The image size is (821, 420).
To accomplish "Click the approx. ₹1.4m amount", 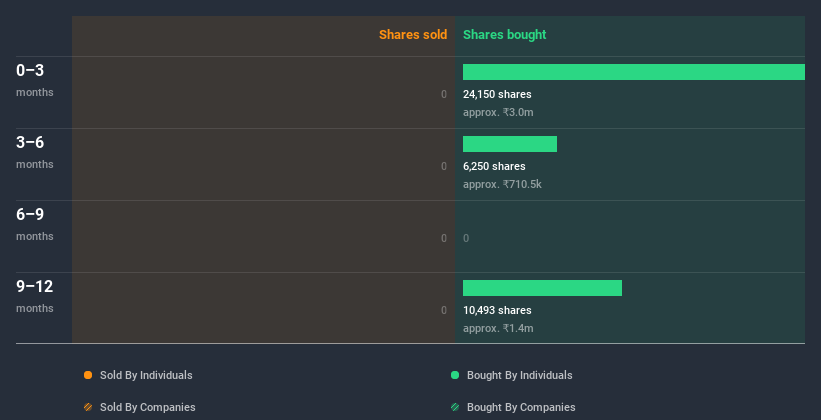I will [498, 328].
